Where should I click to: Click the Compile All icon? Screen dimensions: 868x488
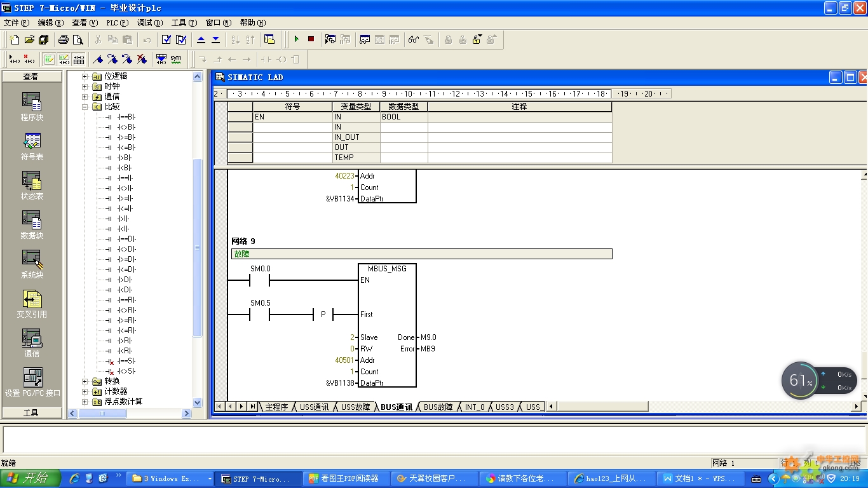181,39
